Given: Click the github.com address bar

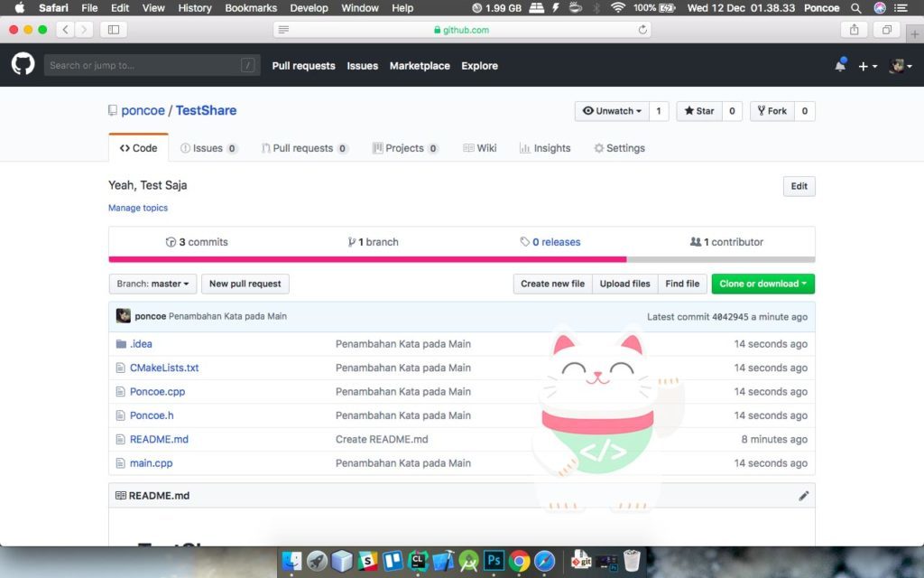Looking at the screenshot, I should [x=462, y=30].
